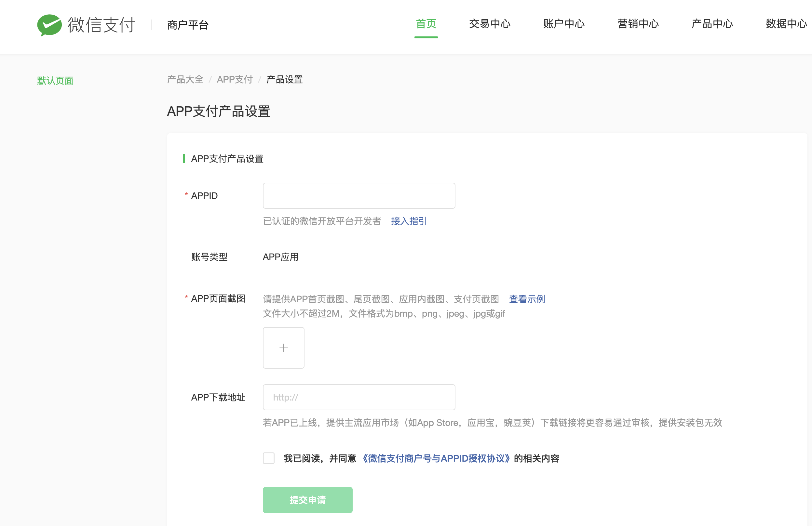Open 数据中心 navigation tab
The height and width of the screenshot is (526, 812).
786,24
